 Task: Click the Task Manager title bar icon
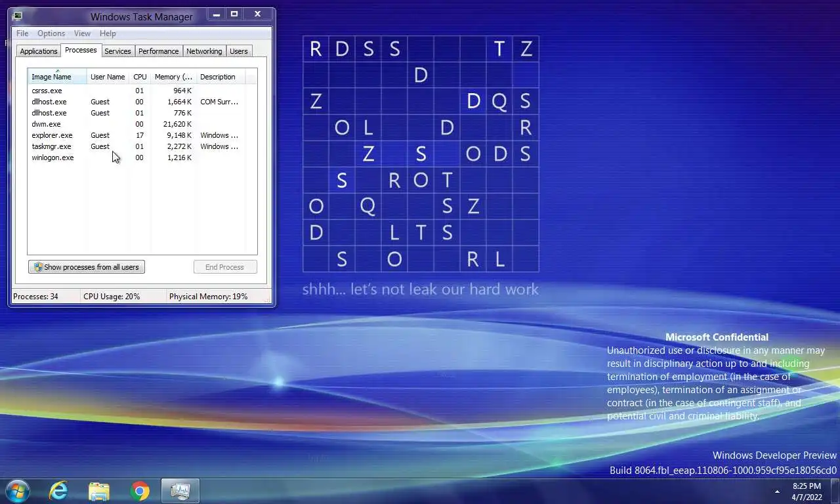[18, 16]
